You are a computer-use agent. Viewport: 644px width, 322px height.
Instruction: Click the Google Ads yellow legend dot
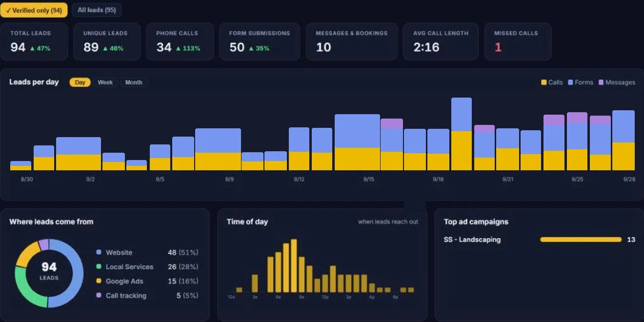pyautogui.click(x=99, y=281)
